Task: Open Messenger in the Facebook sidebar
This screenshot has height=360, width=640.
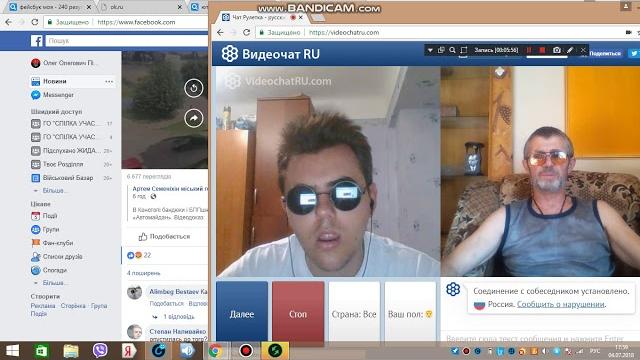Action: (x=53, y=95)
